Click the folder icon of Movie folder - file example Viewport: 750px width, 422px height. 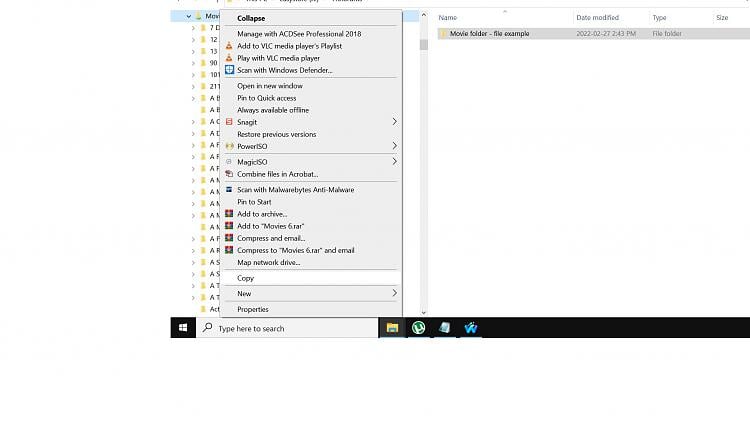click(443, 33)
